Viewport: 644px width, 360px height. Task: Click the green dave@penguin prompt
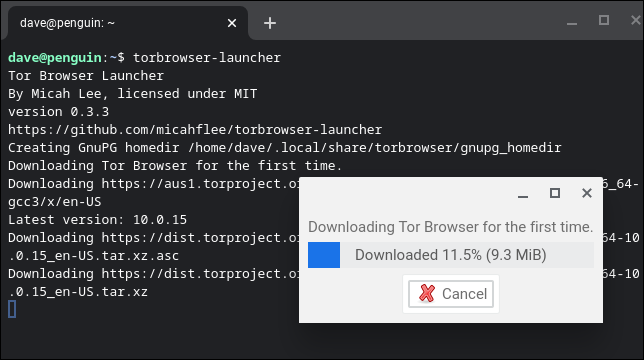[x=55, y=57]
